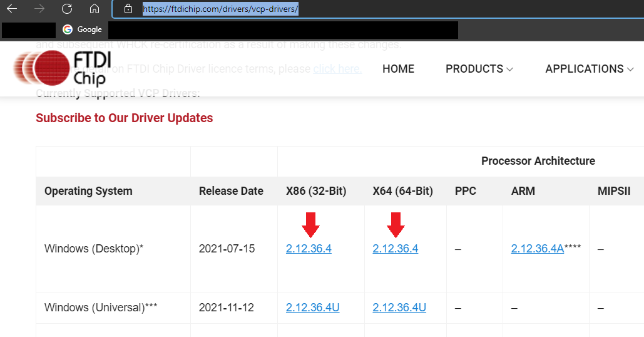
Task: Select the Operating System column header
Action: coord(88,191)
